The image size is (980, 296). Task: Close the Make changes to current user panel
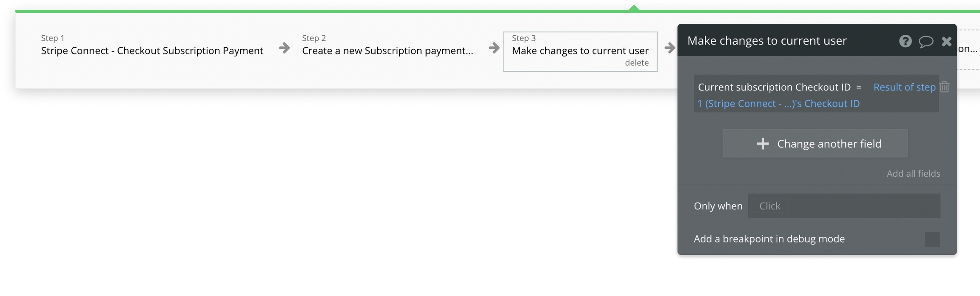point(946,41)
